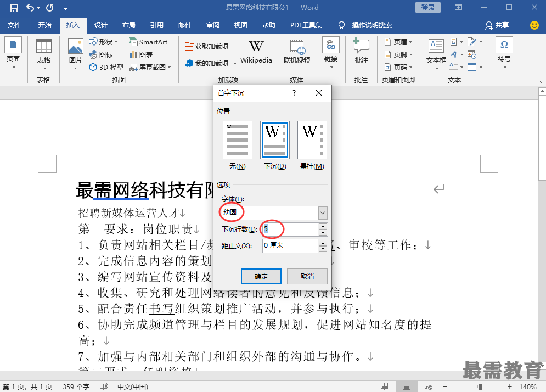Click the Save icon in the title bar
The width and height of the screenshot is (546, 392).
tap(14, 8)
